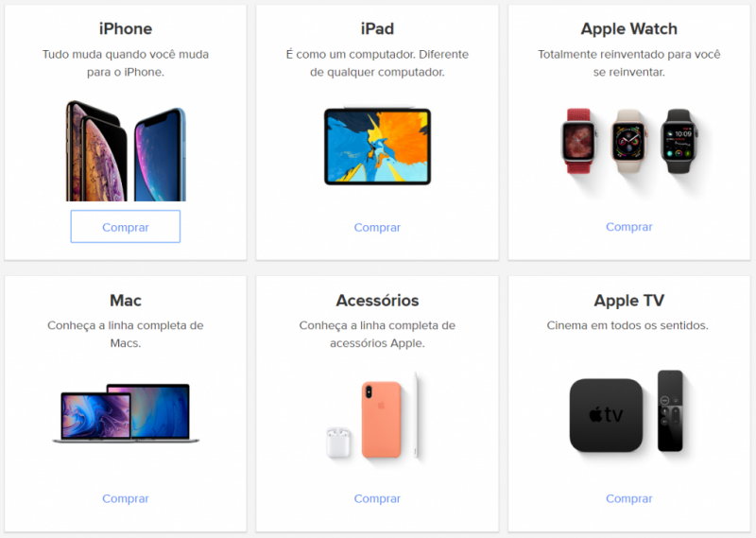Click the beige band Apple Watch image
This screenshot has height=538, width=756.
[628, 141]
